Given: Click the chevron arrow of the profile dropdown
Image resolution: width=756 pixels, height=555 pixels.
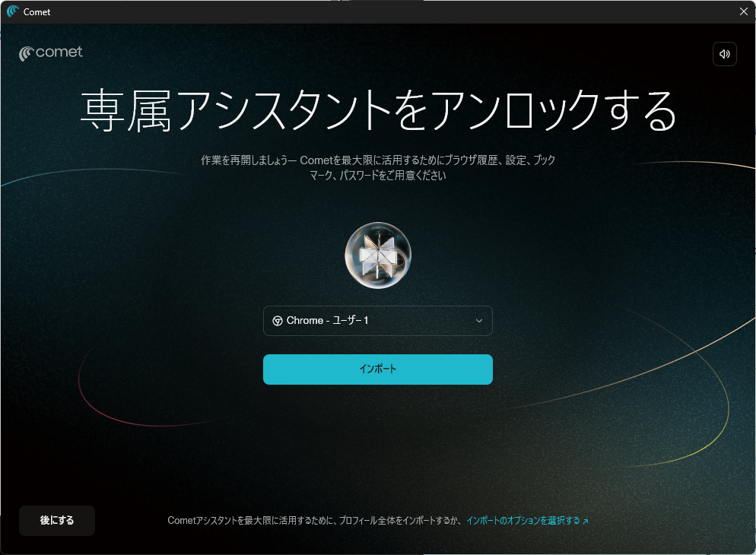Looking at the screenshot, I should pyautogui.click(x=478, y=321).
